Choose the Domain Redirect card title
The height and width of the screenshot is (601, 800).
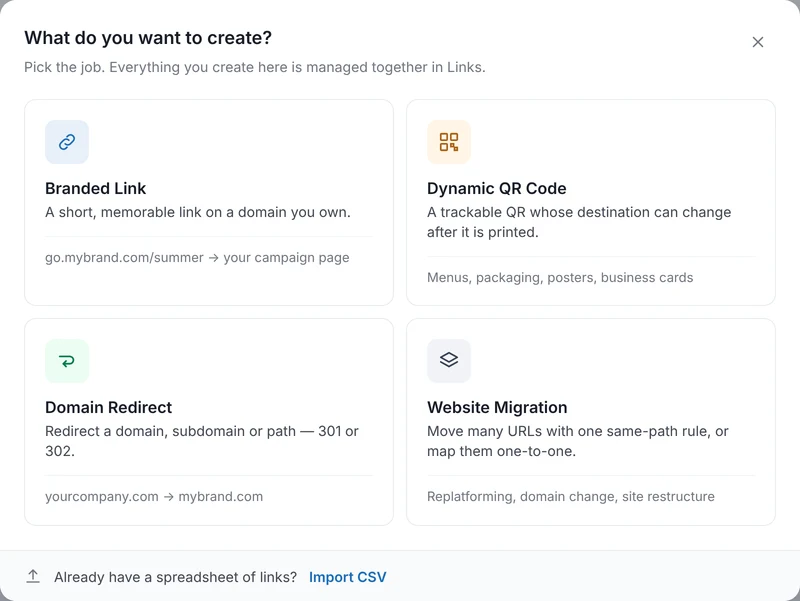click(109, 407)
